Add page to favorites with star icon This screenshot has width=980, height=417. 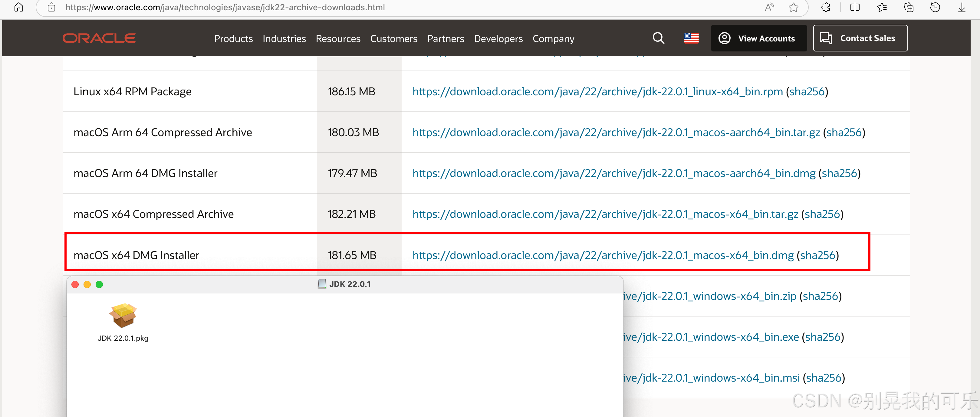[794, 7]
